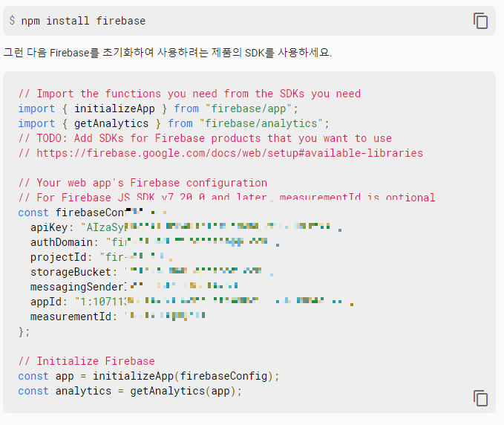
Task: Click the const firebaseConfig declaration line
Action: (x=92, y=212)
